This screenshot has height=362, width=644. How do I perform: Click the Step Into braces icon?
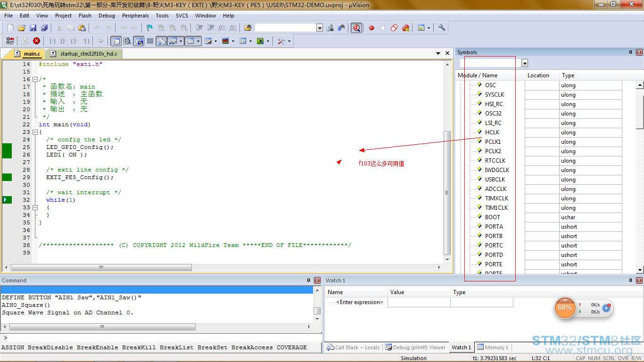(52, 41)
